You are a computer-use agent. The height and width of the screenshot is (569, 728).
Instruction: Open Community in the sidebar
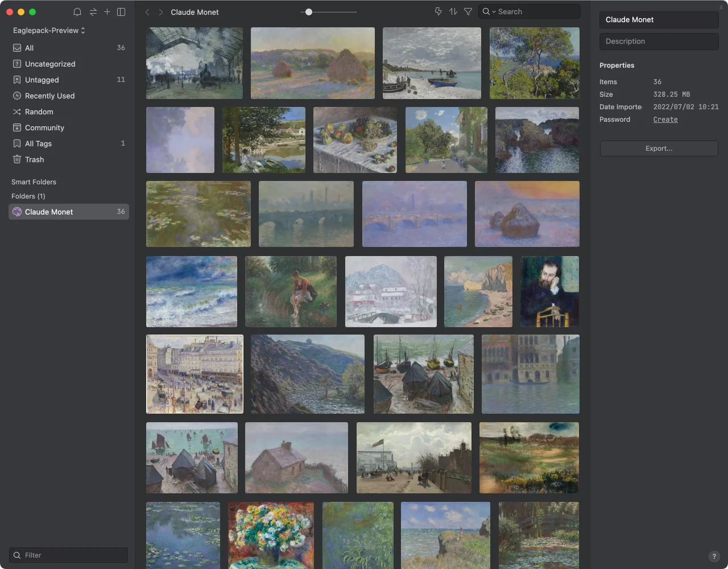coord(69,127)
